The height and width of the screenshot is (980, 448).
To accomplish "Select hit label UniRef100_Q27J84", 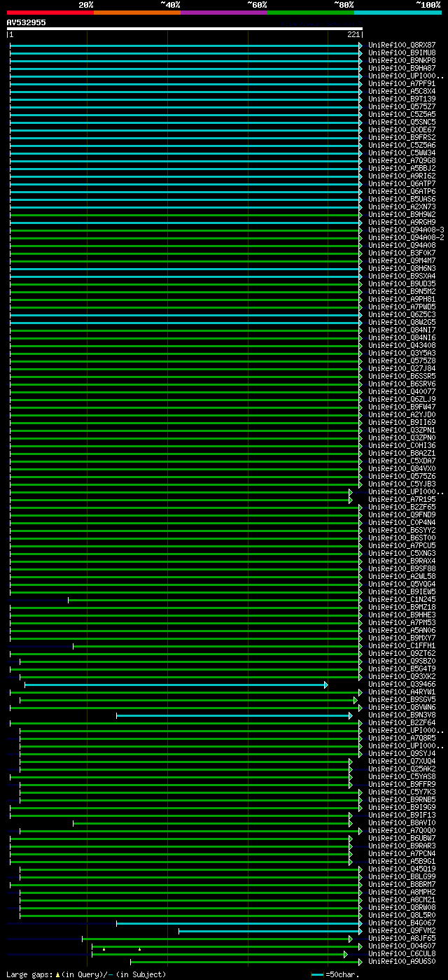I will click(x=402, y=368).
